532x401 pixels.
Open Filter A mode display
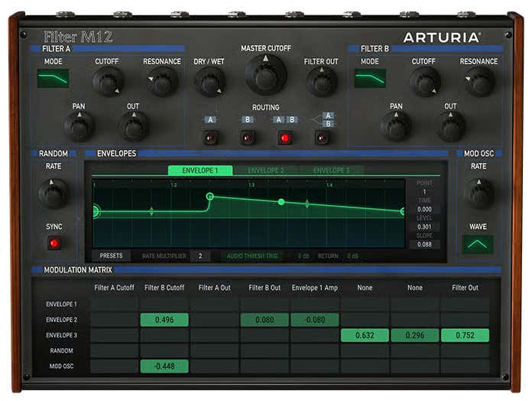coord(54,78)
